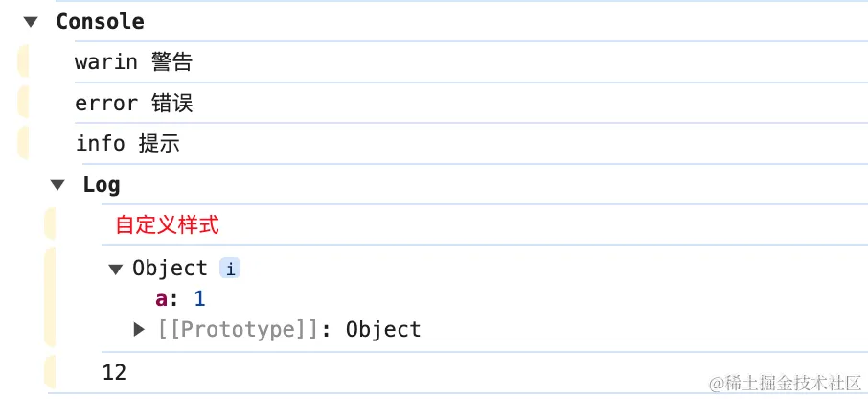868x399 pixels.
Task: Click the 12 log output
Action: point(115,372)
